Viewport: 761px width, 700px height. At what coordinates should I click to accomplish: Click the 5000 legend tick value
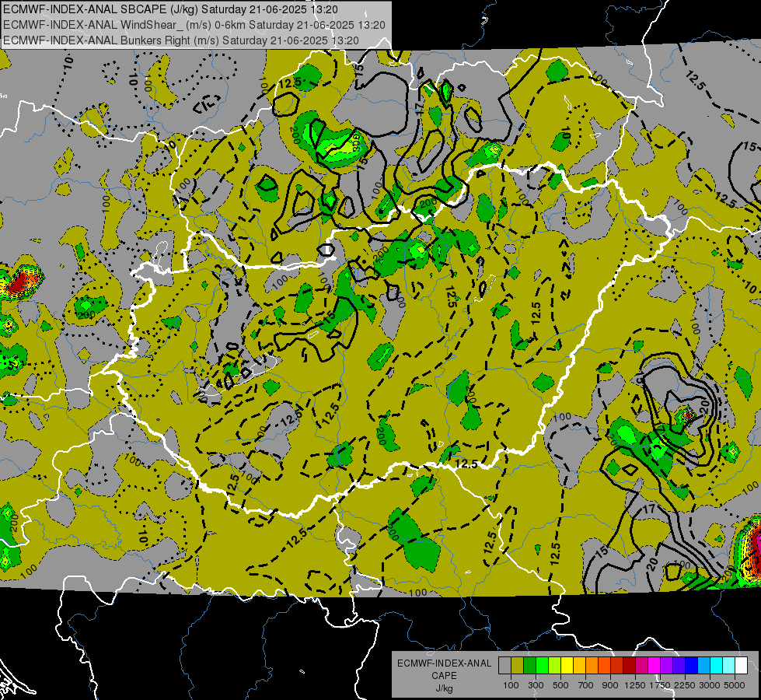pyautogui.click(x=735, y=685)
